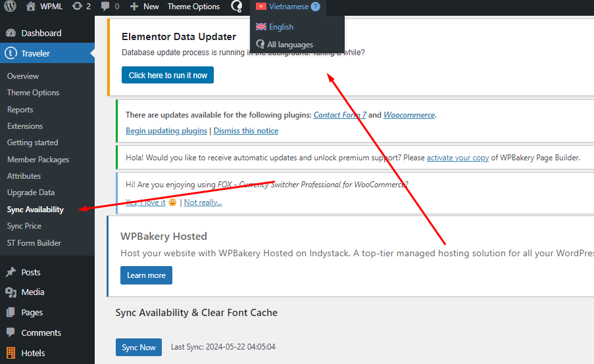Open ST Form Builder submenu item
This screenshot has width=594, height=364.
click(x=34, y=243)
